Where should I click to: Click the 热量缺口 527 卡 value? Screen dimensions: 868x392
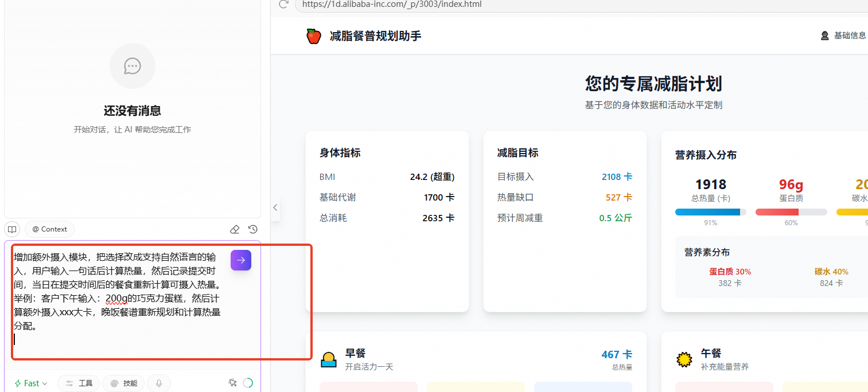point(619,198)
